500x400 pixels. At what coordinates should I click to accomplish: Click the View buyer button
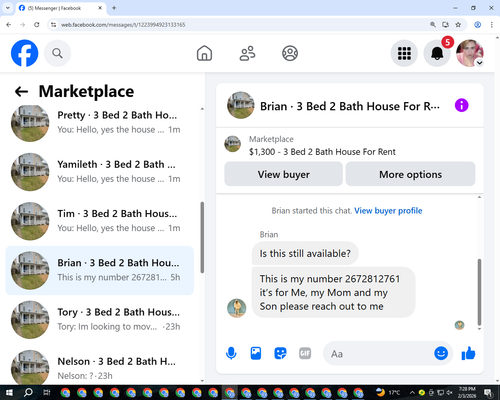point(283,174)
